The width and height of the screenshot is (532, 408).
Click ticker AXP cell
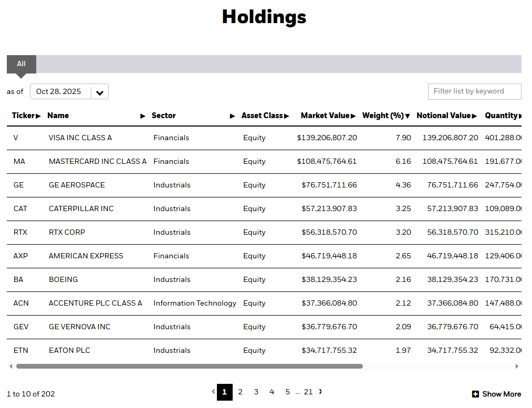[x=20, y=256]
